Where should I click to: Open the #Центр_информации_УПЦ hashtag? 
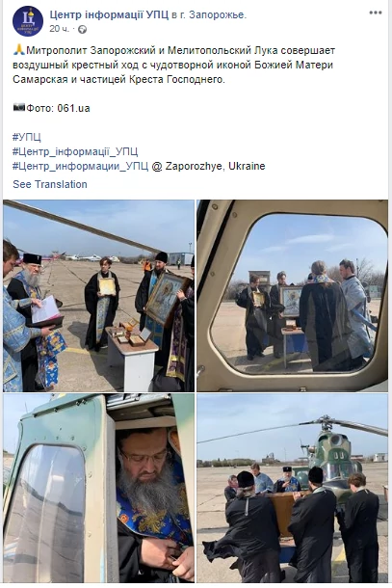pos(80,166)
